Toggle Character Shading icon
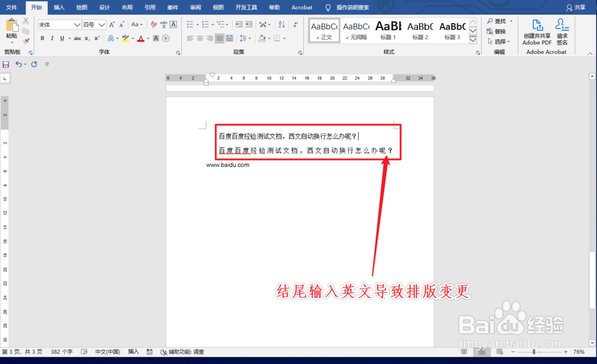 coord(156,38)
